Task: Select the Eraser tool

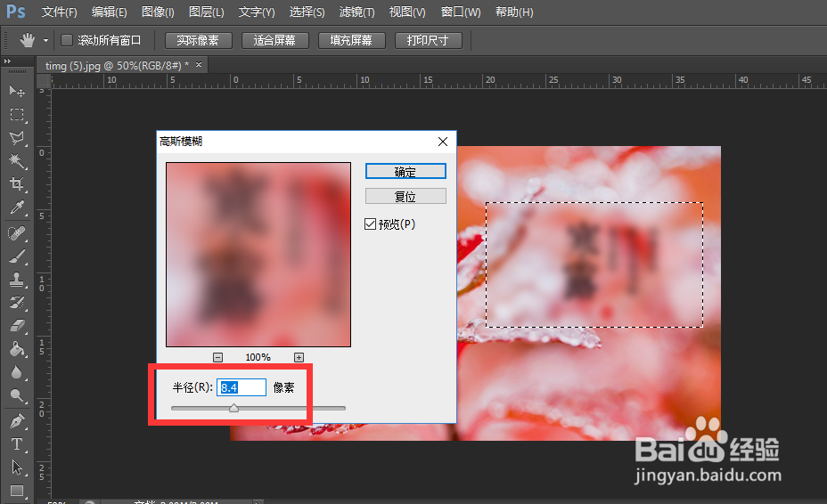Action: [x=17, y=326]
